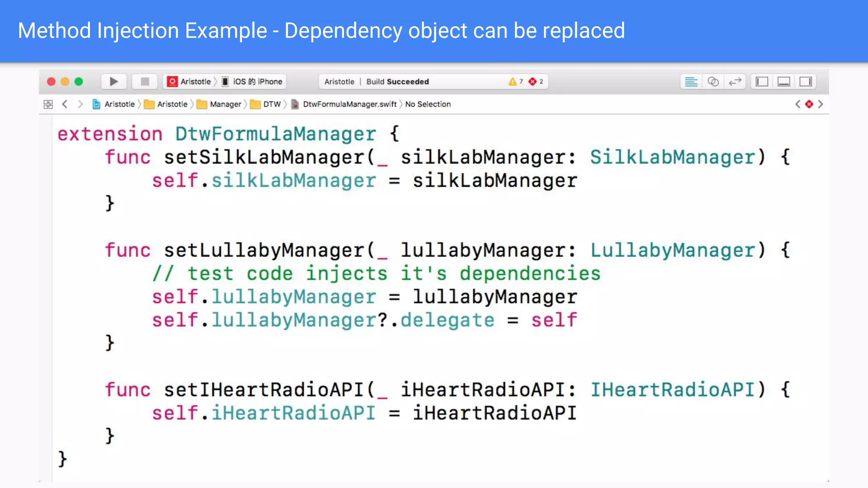The image size is (868, 488).
Task: Switch to Version editor icon
Action: pyautogui.click(x=735, y=81)
